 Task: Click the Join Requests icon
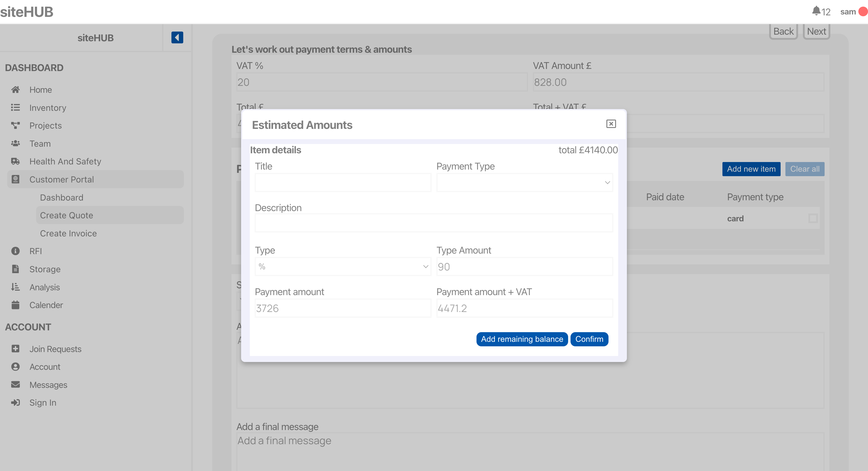(15, 349)
